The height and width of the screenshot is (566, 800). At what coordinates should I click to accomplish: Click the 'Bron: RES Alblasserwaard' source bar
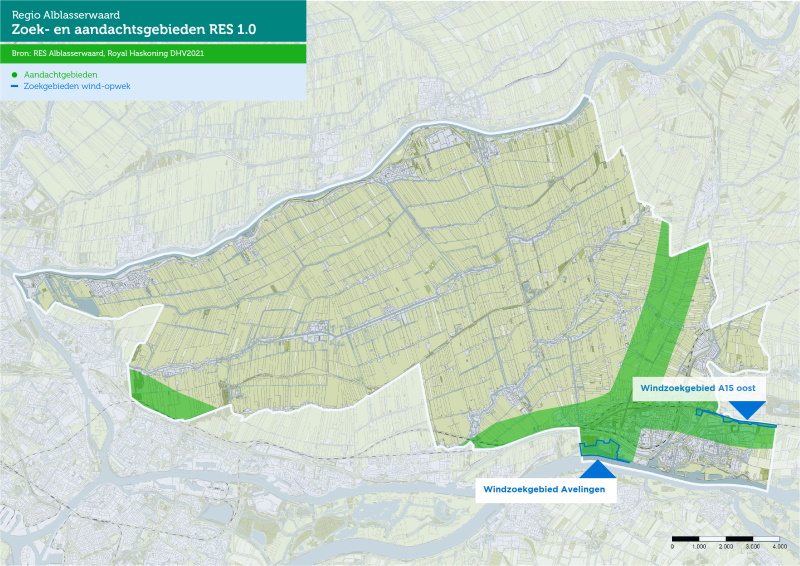pyautogui.click(x=108, y=53)
